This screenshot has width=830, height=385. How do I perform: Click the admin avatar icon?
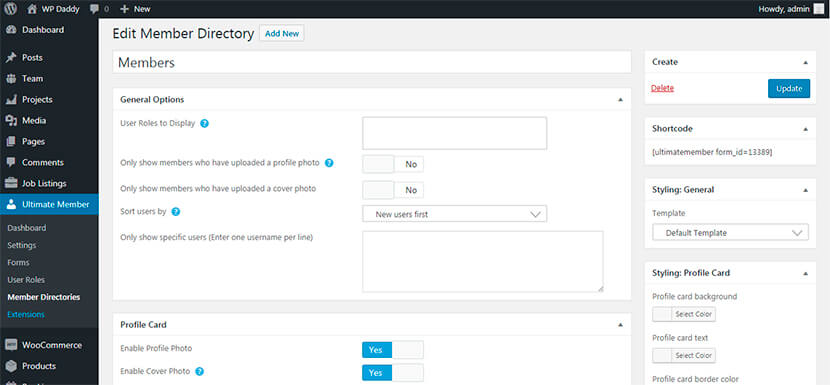819,9
